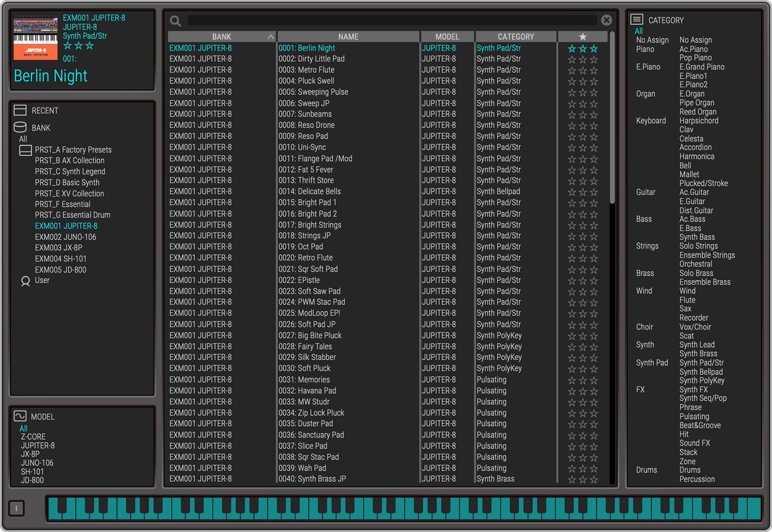Screen dimensions: 772x532
Task: Select preset 0022: EPistle
Action: tap(299, 280)
